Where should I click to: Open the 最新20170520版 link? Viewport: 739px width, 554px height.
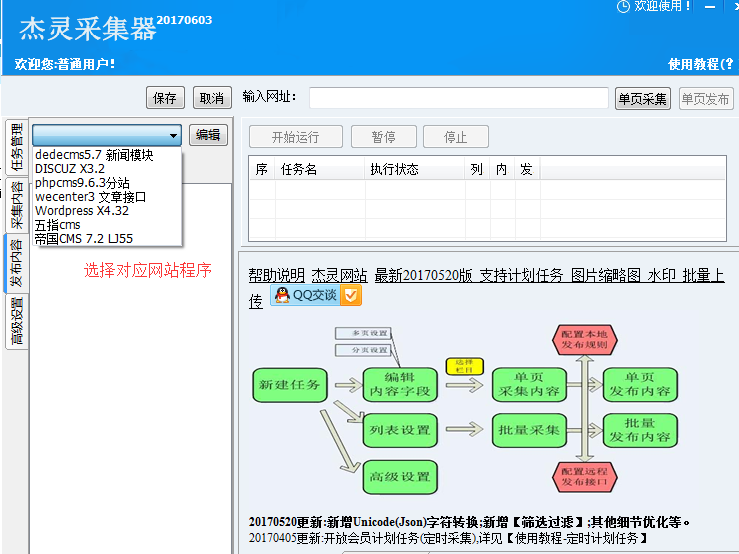[x=423, y=275]
